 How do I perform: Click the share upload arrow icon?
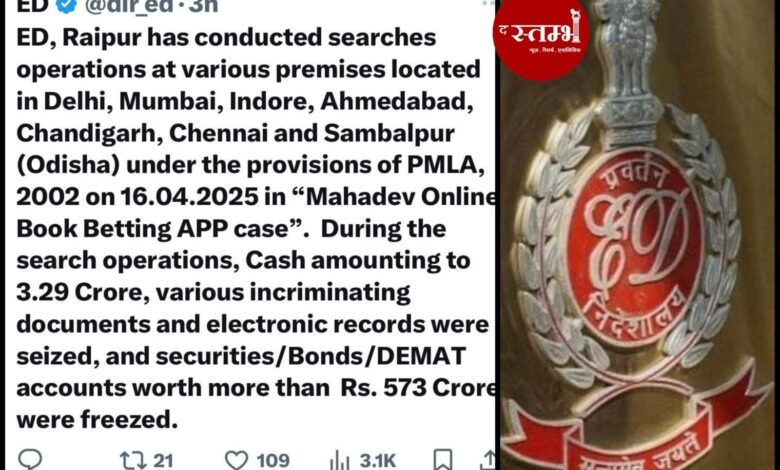488,460
